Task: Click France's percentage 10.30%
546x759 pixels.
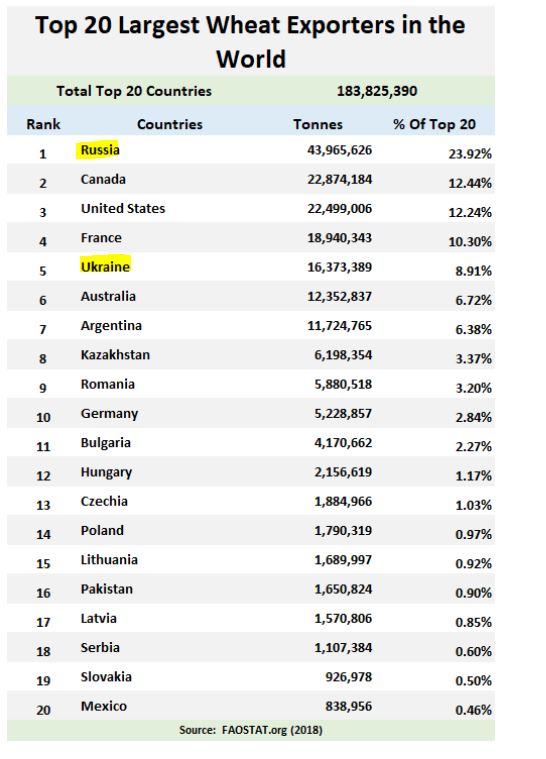Action: 470,242
